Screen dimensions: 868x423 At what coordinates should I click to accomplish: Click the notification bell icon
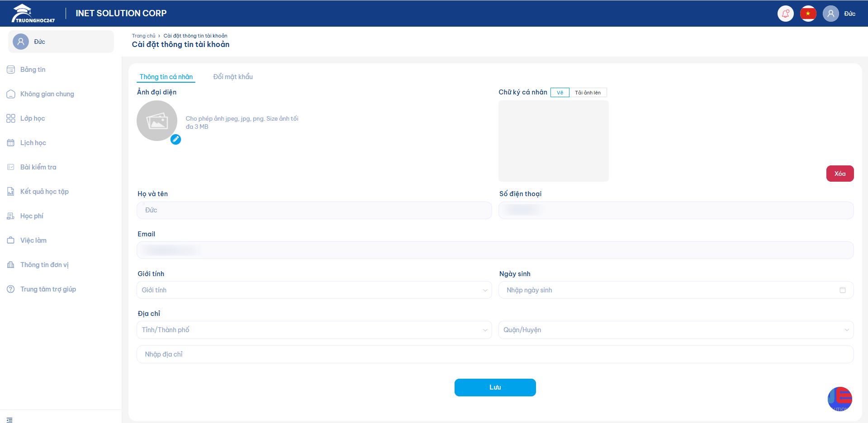[785, 14]
